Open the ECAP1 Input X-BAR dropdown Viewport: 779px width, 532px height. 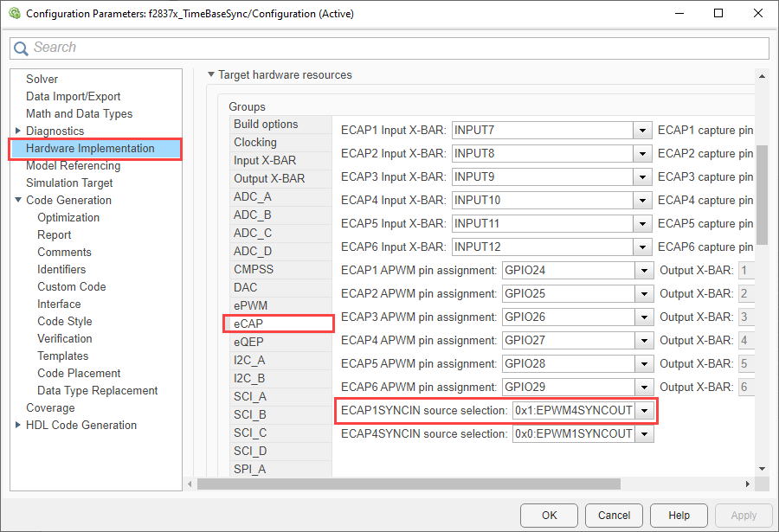pos(641,131)
